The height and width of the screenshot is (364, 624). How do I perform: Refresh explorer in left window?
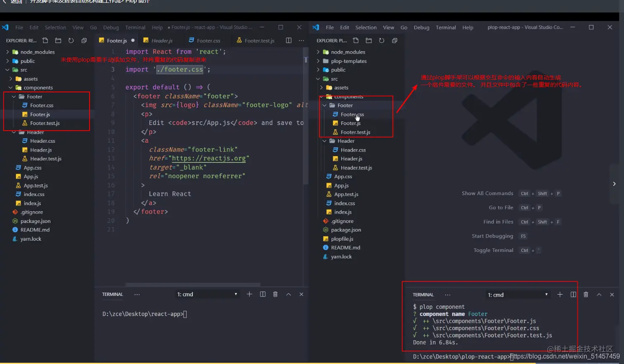[x=71, y=40]
